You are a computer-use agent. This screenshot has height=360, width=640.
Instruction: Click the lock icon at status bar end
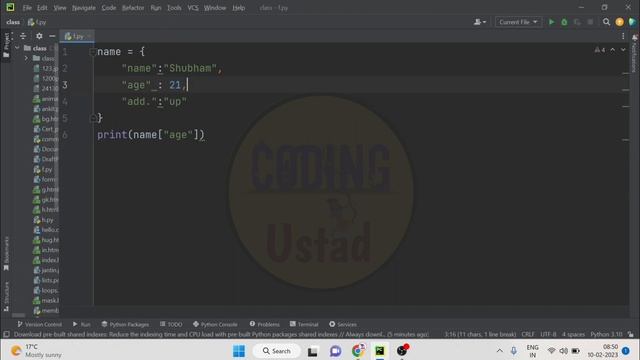[x=631, y=334]
